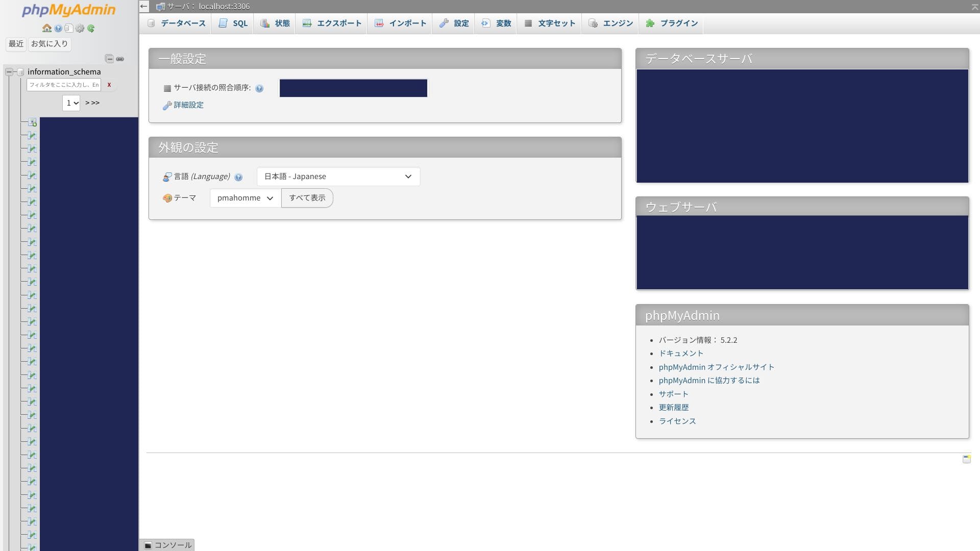Open the page number dropdown in the navigation tree

click(x=71, y=103)
